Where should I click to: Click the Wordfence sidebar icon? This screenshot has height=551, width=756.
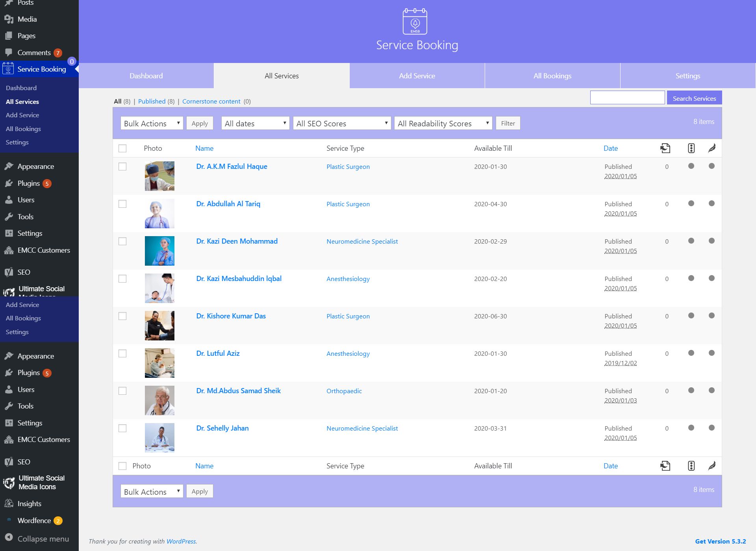[9, 520]
